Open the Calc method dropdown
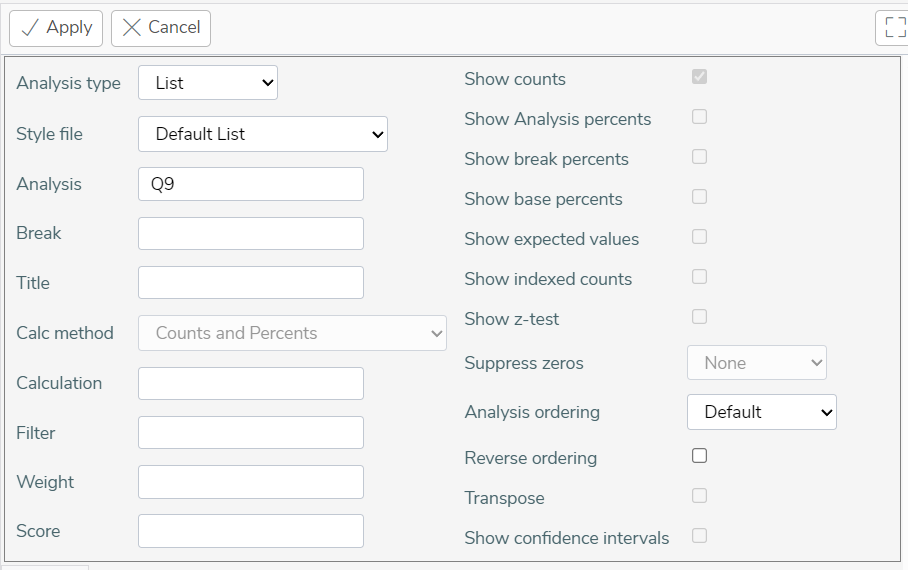The height and width of the screenshot is (570, 908). (x=292, y=332)
